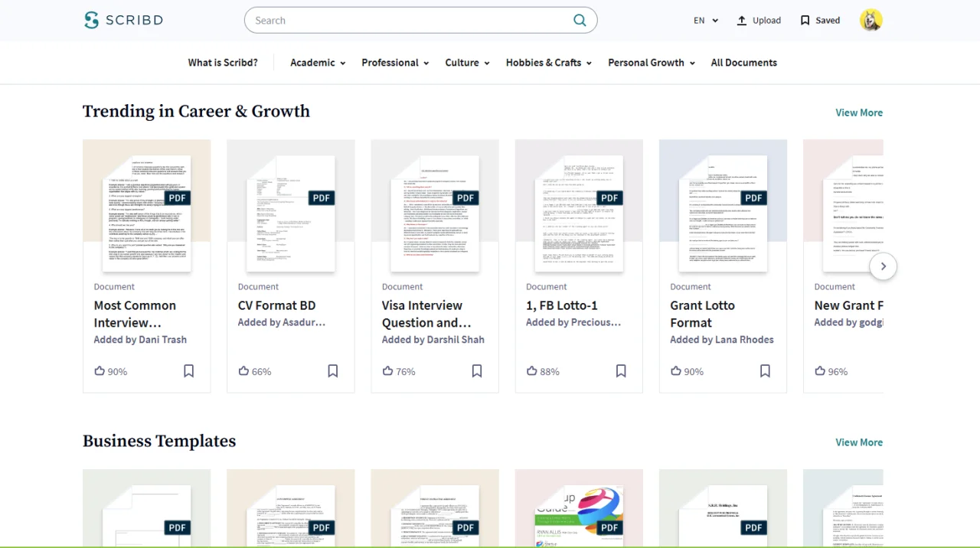Open the user profile avatar

(871, 21)
